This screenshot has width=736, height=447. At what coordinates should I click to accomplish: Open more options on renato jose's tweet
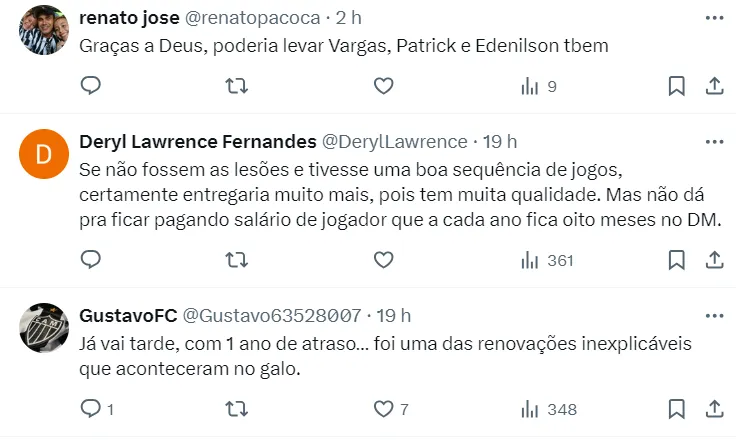[714, 19]
